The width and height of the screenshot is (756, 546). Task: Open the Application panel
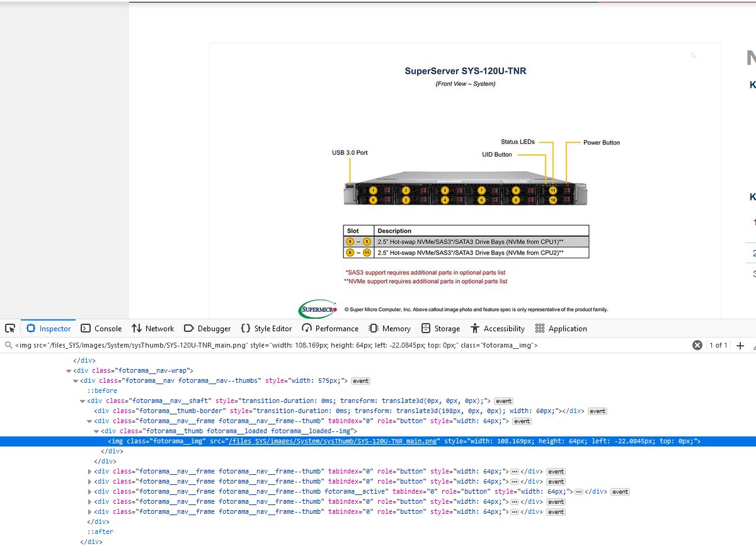coord(561,328)
